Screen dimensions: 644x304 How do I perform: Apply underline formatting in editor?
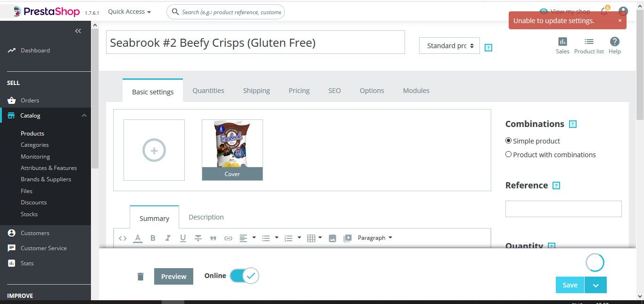pyautogui.click(x=183, y=238)
